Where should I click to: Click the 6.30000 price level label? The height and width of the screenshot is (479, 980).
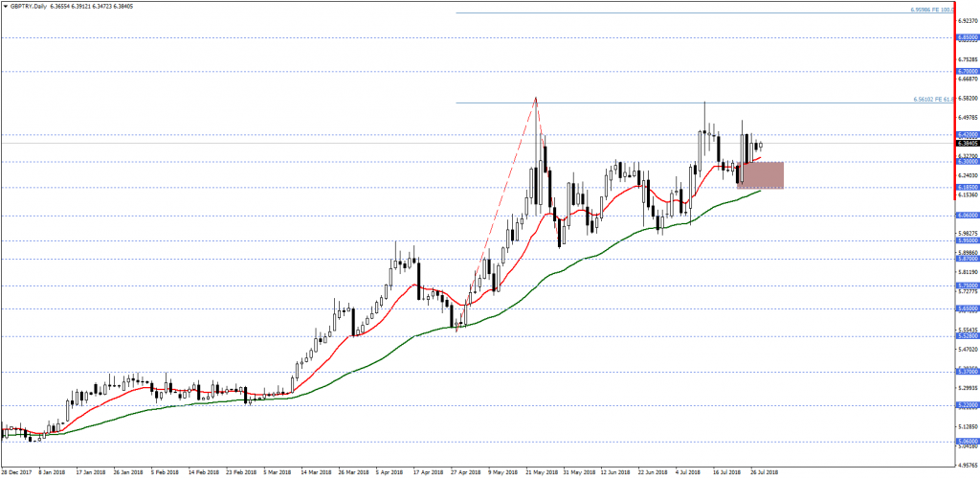967,161
